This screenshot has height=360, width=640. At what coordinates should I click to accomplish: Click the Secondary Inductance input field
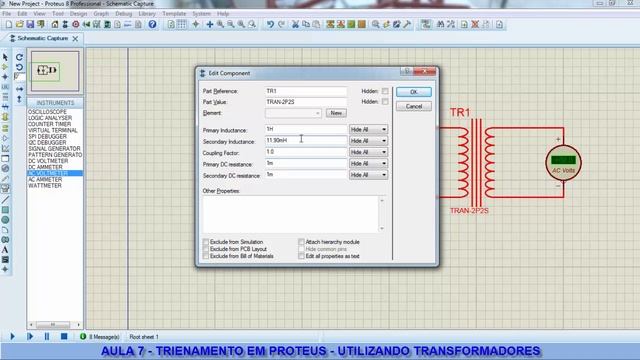(306, 140)
